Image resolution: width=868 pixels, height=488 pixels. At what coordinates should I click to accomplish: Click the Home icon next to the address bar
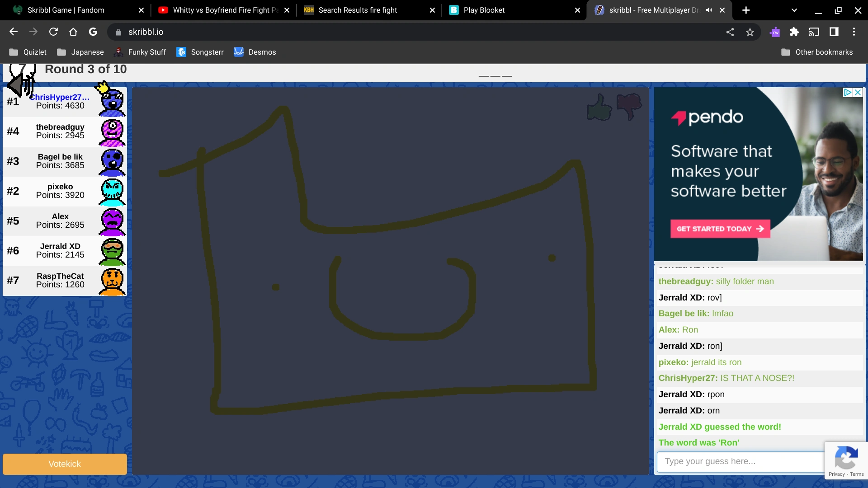[73, 32]
